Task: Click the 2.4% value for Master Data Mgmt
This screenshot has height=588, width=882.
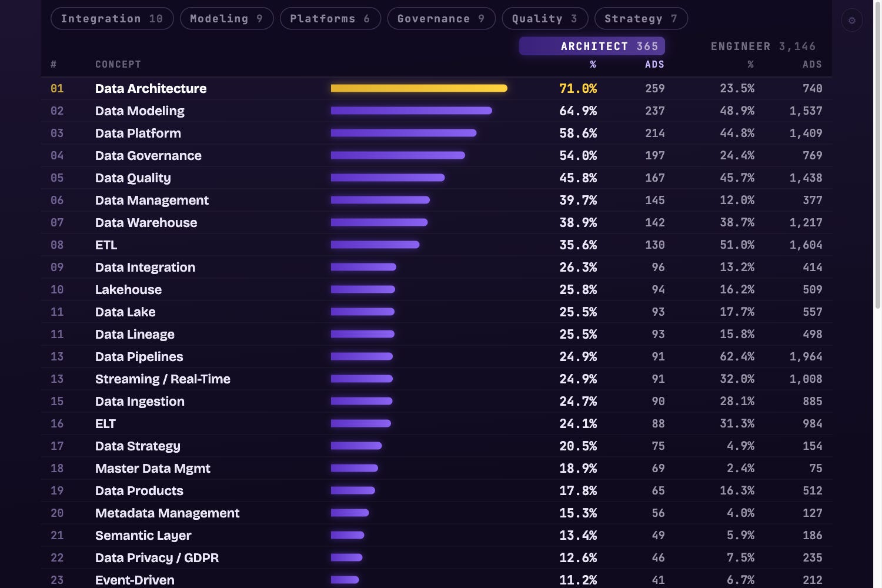Action: coord(740,468)
